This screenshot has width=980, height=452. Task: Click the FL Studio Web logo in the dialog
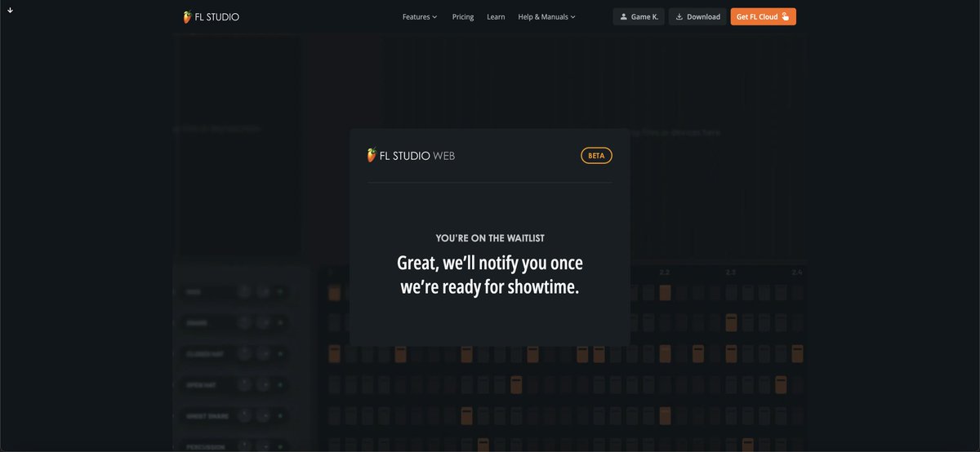point(411,155)
